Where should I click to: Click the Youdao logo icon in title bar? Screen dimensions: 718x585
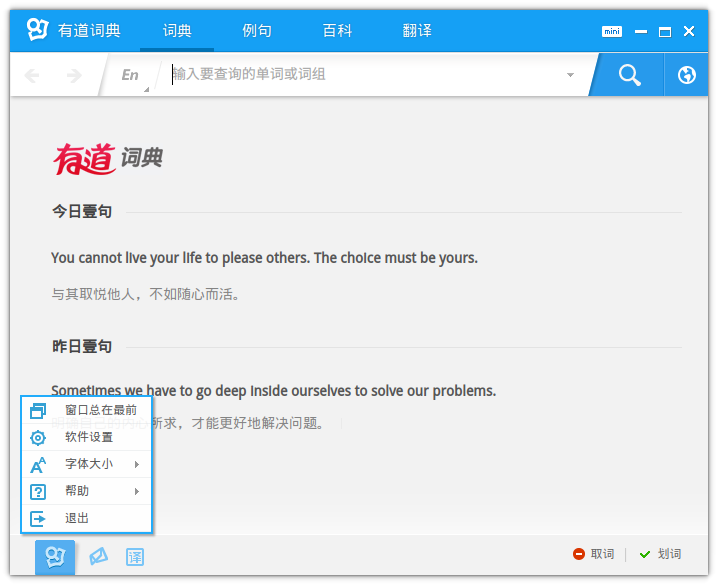click(x=37, y=29)
